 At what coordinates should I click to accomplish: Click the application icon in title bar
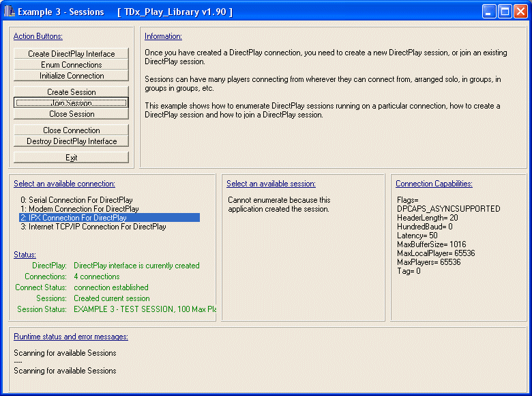pos(10,12)
